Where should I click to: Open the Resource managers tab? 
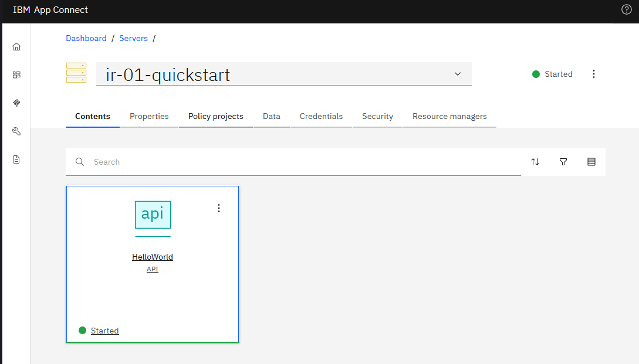pos(449,117)
